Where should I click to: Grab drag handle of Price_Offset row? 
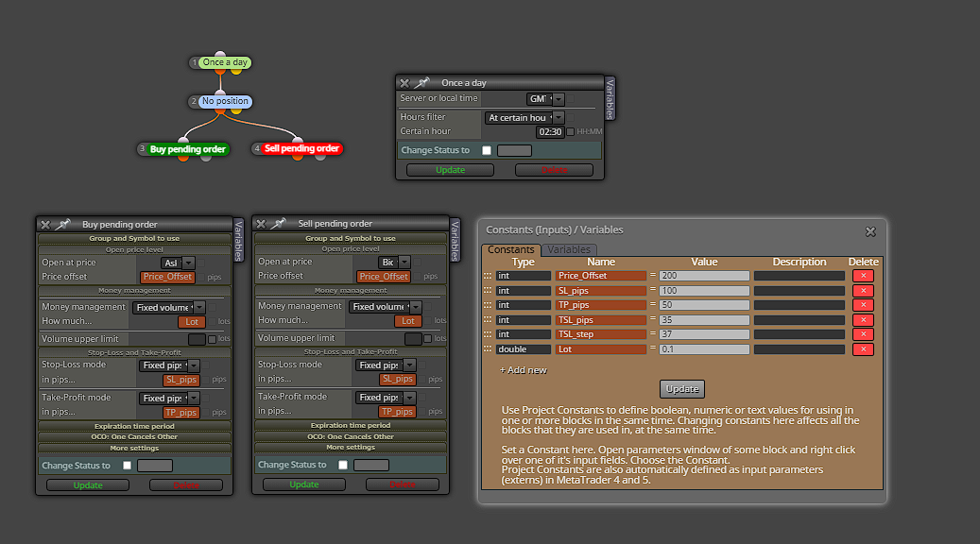(x=488, y=276)
